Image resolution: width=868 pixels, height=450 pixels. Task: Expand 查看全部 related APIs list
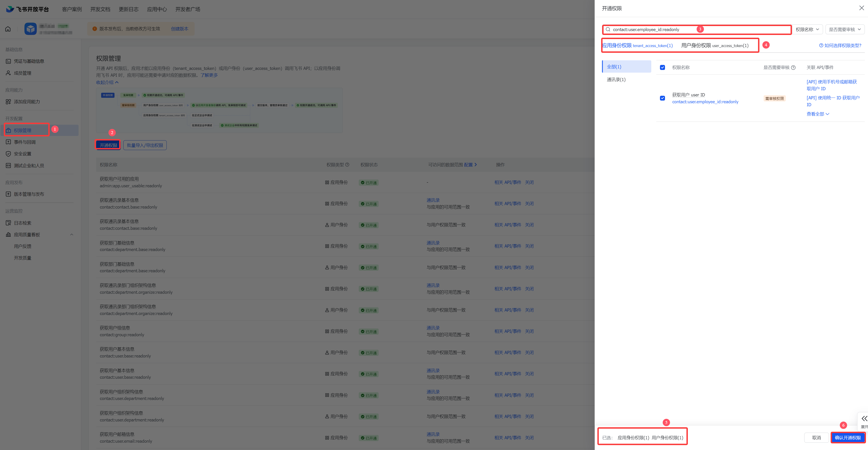818,114
